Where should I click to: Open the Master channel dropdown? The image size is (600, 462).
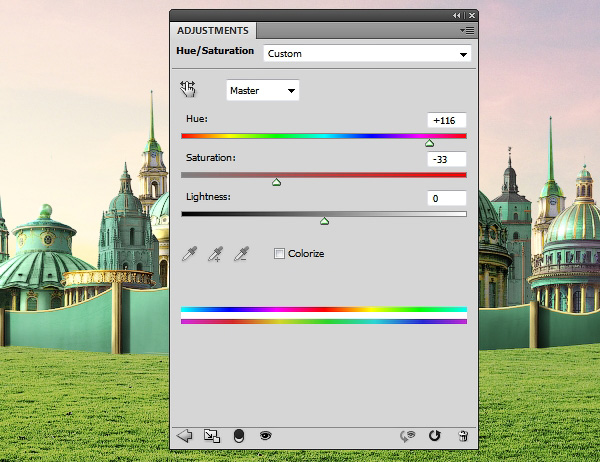pos(263,91)
